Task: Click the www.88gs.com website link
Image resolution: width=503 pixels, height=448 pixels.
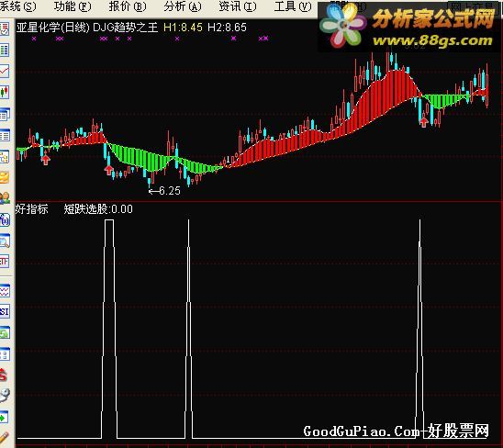Action: 432,40
